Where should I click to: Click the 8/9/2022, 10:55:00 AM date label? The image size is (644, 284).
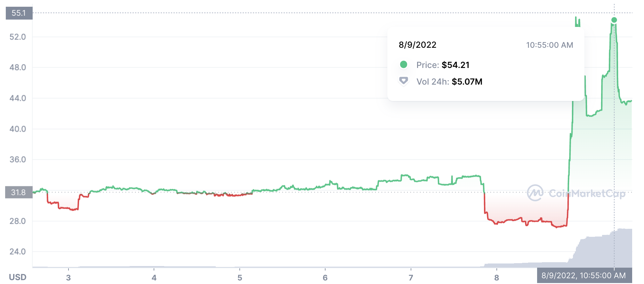[584, 276]
